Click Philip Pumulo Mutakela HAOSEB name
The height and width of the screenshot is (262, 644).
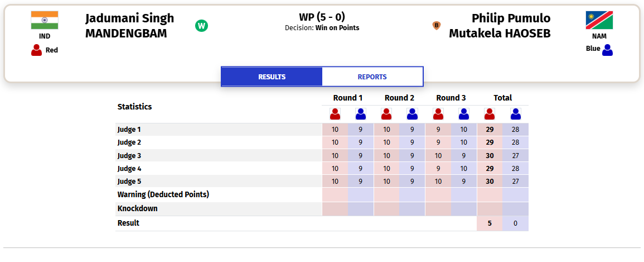point(500,26)
